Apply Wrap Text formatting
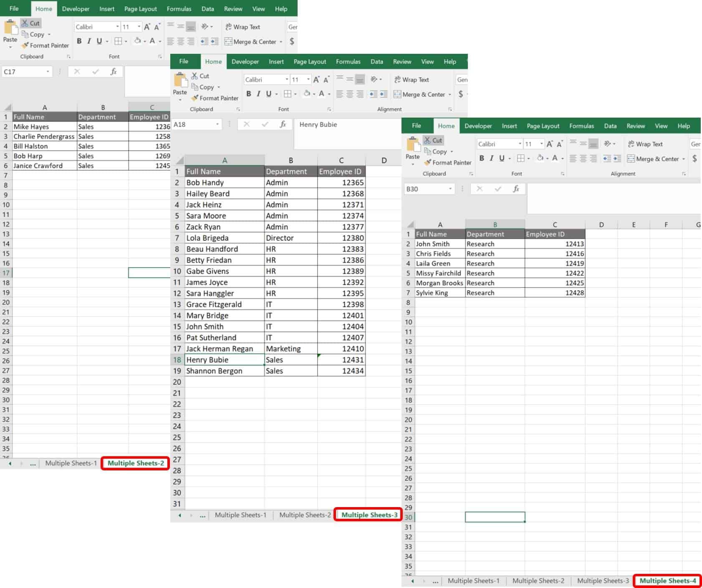 pyautogui.click(x=645, y=144)
